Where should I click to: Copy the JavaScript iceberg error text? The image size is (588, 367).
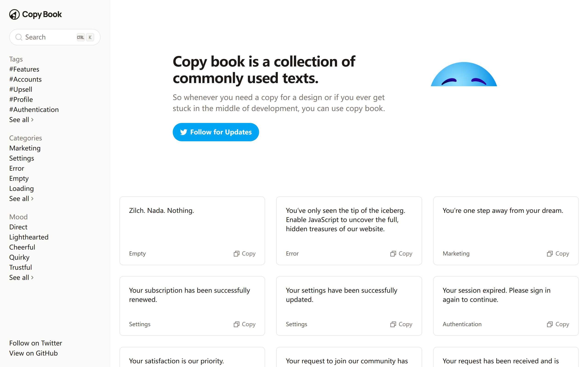[401, 253]
